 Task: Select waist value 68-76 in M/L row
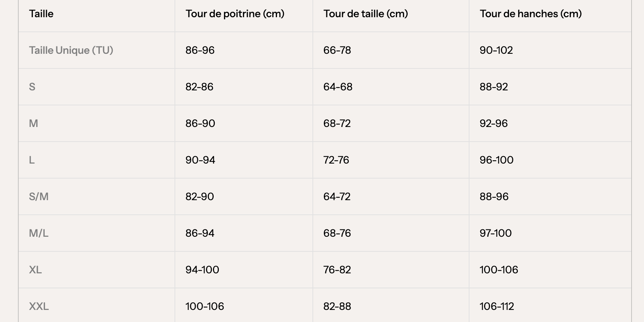click(x=337, y=233)
